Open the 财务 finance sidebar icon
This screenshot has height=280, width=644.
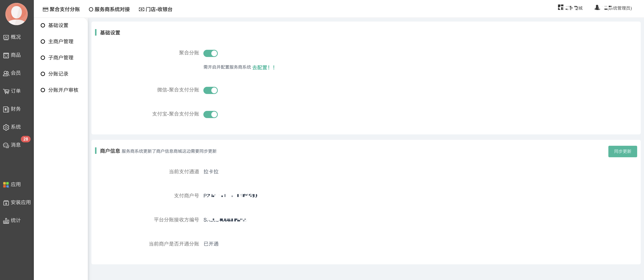pyautogui.click(x=6, y=109)
